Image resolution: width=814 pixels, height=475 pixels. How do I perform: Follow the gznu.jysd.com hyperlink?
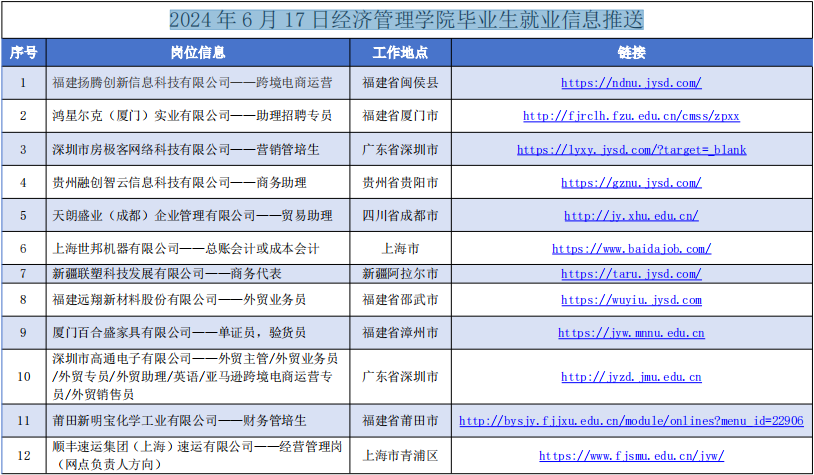[x=631, y=183]
